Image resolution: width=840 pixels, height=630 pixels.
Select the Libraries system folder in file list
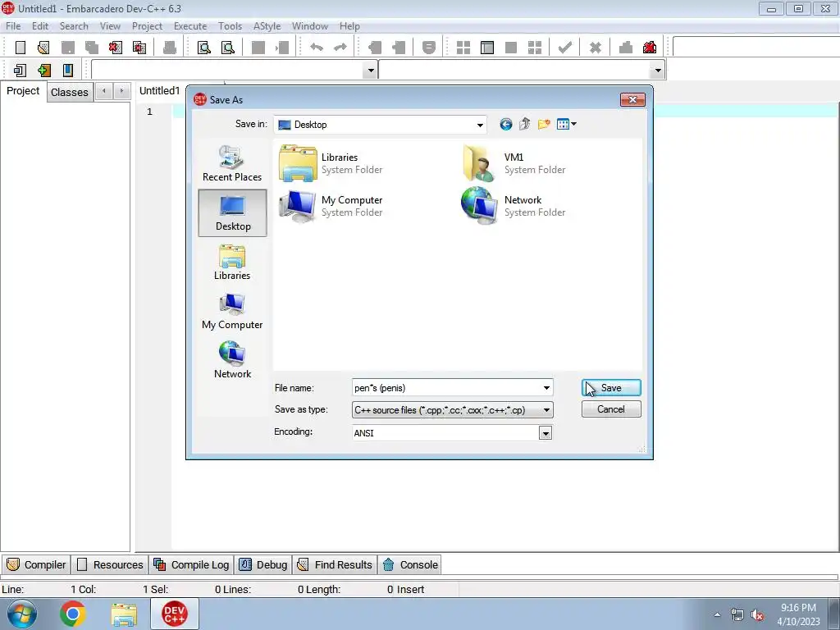pyautogui.click(x=332, y=163)
